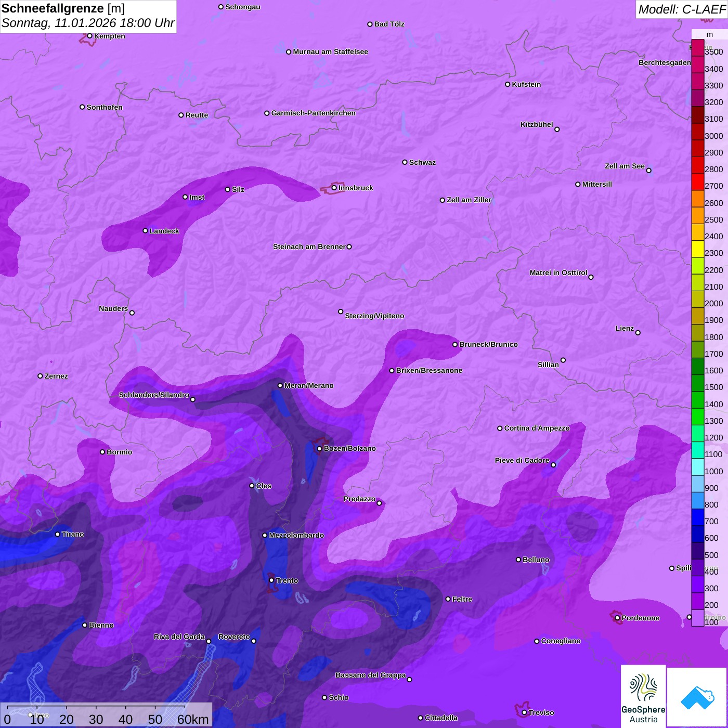This screenshot has height=728, width=728.
Task: Click the Meran/Merano label
Action: coord(309,385)
